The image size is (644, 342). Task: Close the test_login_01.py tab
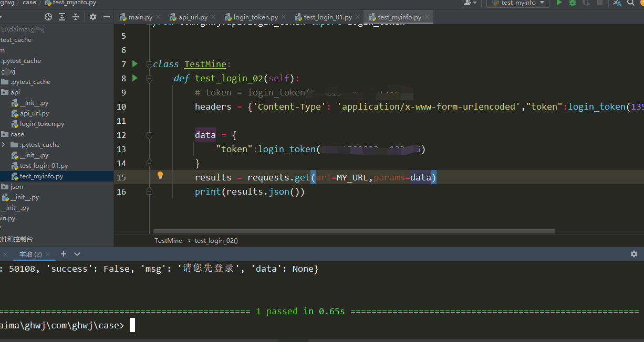358,17
